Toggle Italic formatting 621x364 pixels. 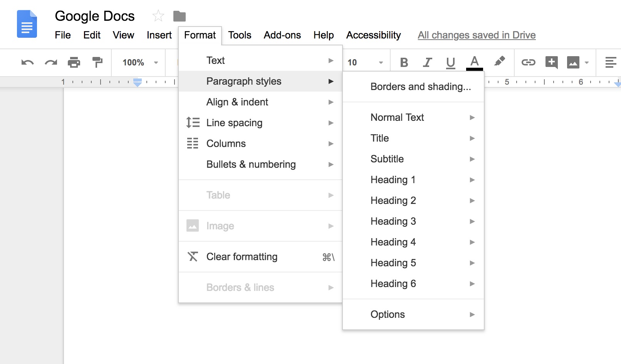pos(427,62)
